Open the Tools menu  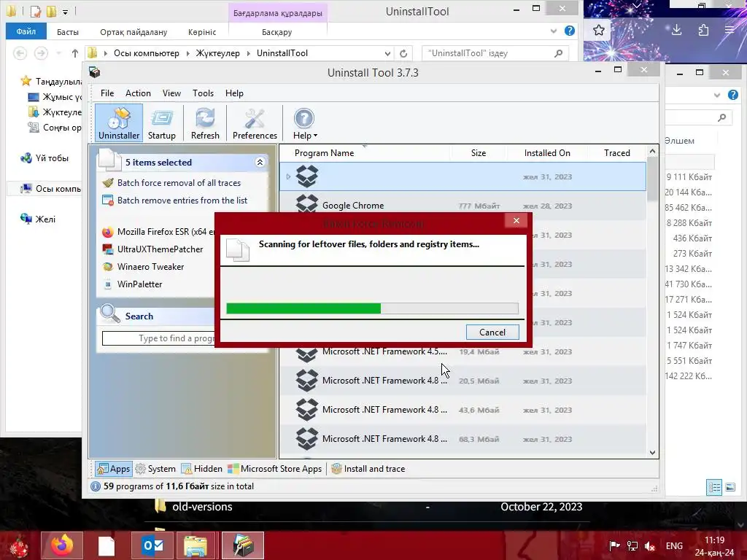pyautogui.click(x=203, y=93)
